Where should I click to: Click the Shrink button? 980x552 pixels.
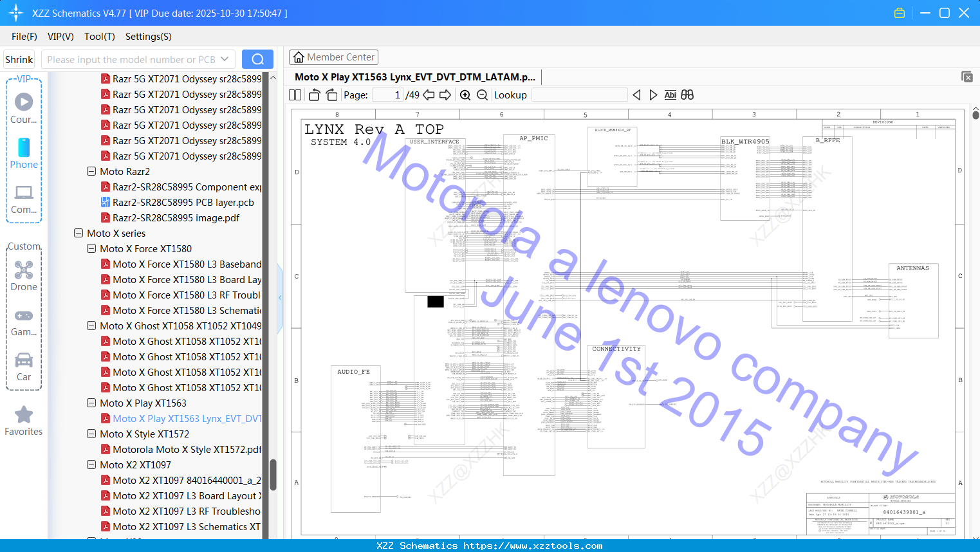19,59
